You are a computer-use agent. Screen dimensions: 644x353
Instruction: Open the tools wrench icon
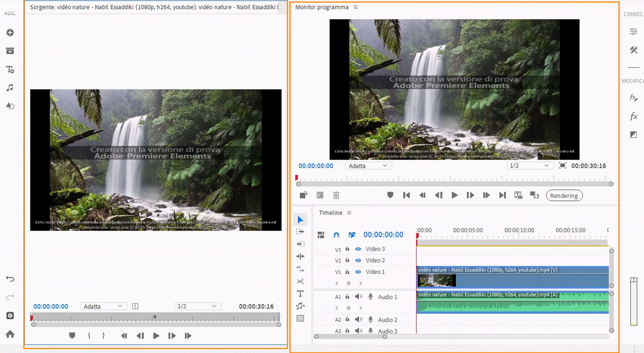(633, 50)
